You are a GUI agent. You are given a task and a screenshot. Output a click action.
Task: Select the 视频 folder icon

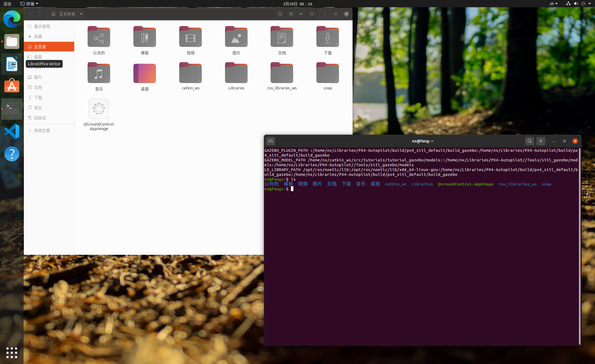(190, 37)
